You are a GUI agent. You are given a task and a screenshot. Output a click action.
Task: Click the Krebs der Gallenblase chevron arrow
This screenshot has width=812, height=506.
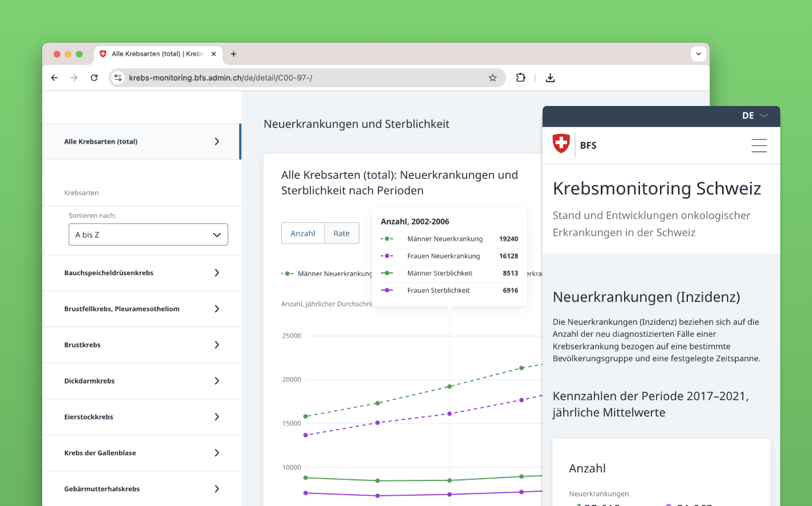[217, 453]
